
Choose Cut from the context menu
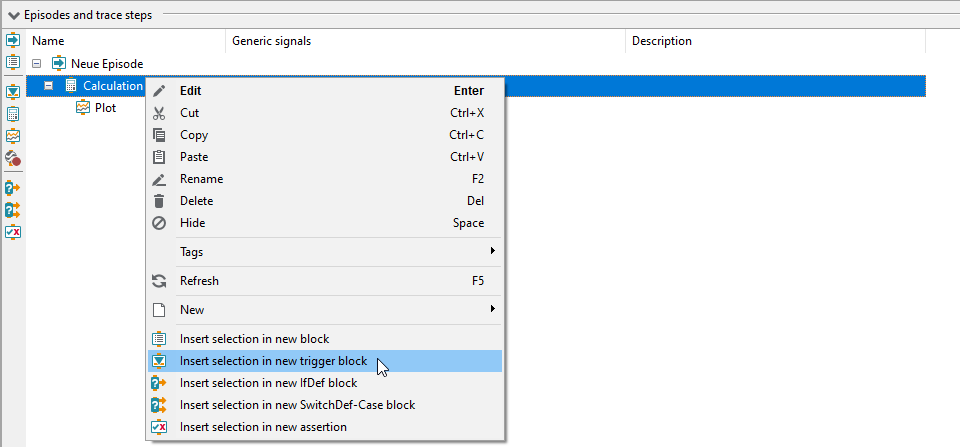325,113
